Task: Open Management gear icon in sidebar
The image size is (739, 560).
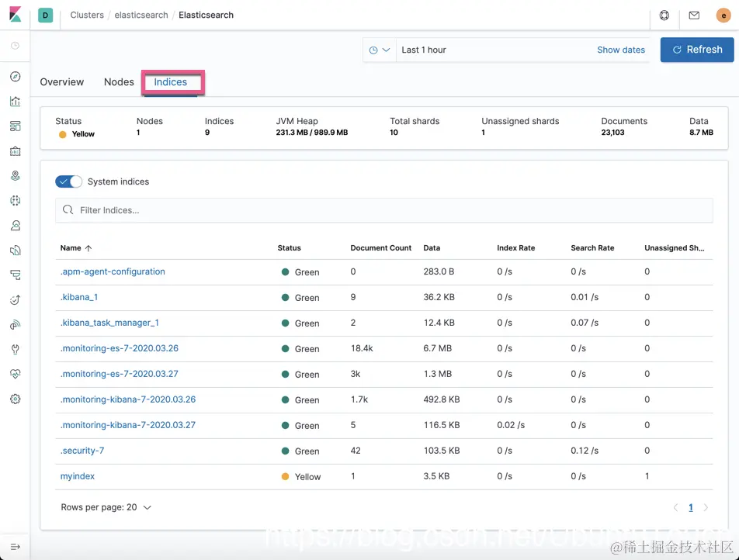Action: (15, 399)
